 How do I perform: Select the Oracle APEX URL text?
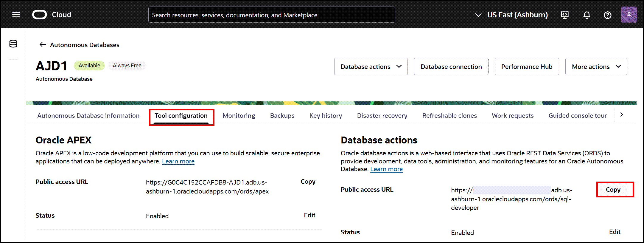click(x=207, y=187)
